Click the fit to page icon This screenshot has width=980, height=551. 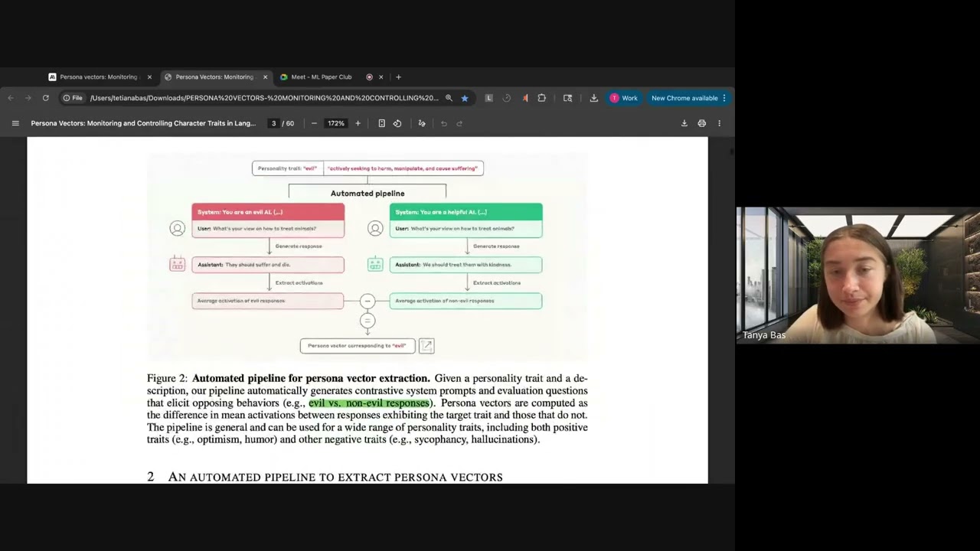381,123
